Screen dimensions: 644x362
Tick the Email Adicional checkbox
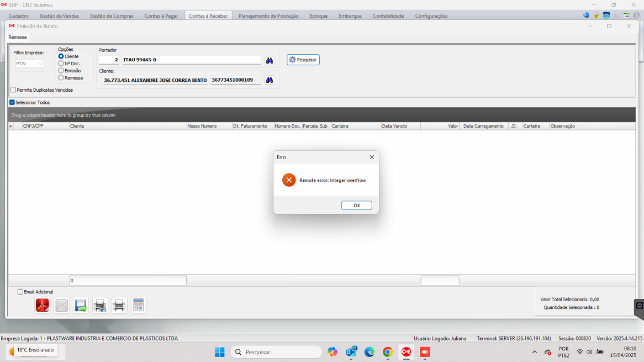click(20, 292)
